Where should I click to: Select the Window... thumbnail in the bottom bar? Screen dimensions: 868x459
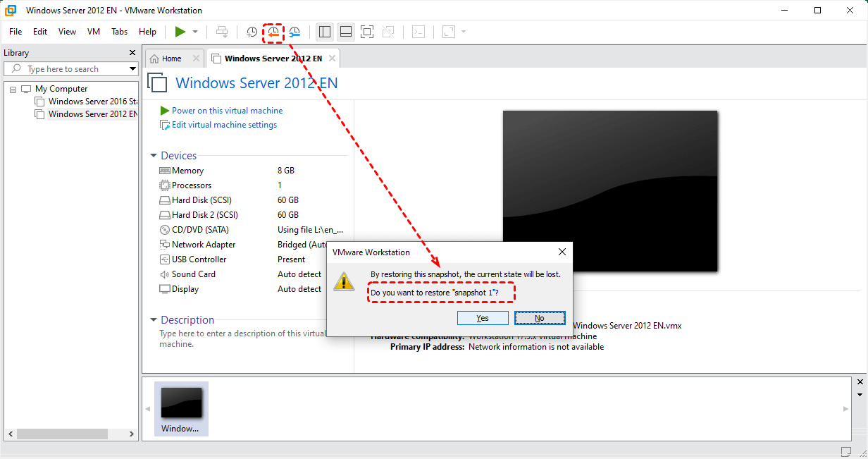(x=181, y=409)
